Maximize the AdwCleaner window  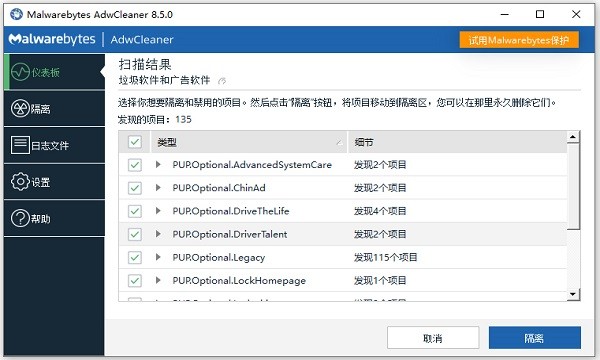pos(540,15)
